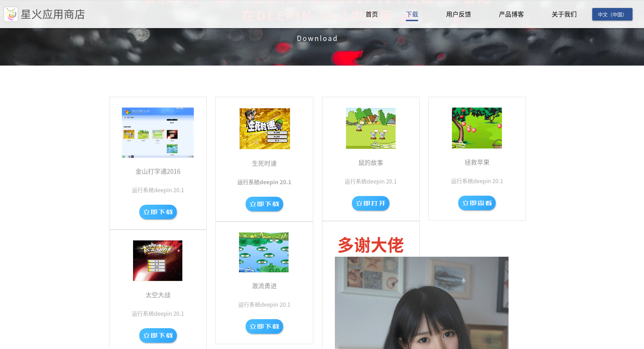The width and height of the screenshot is (644, 349).
Task: View the 生死时速 game thumbnail
Action: click(265, 129)
